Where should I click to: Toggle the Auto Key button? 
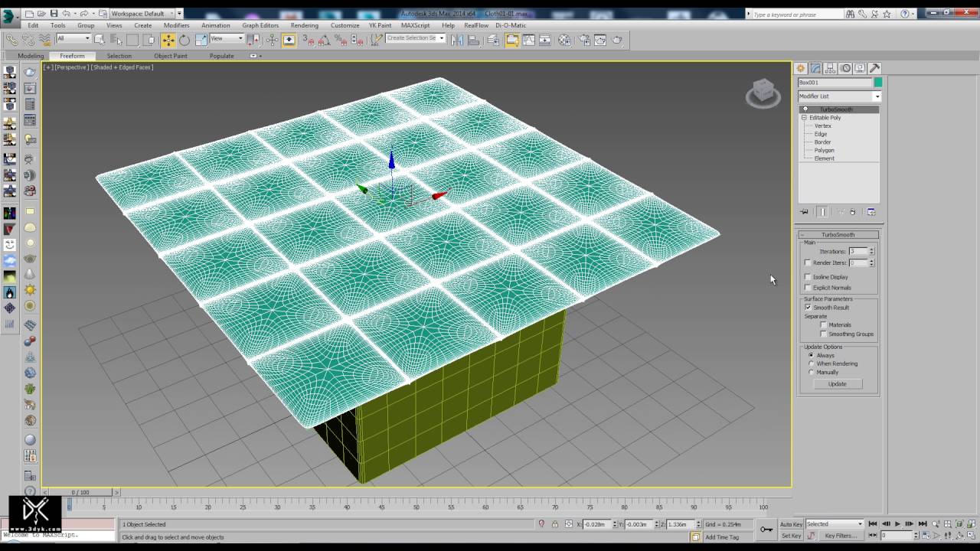tap(791, 524)
